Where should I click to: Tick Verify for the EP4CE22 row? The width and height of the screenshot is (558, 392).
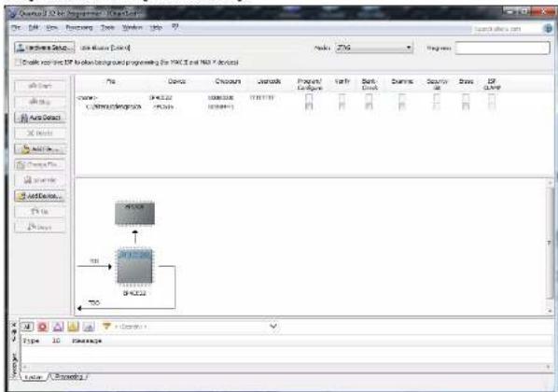tap(342, 98)
